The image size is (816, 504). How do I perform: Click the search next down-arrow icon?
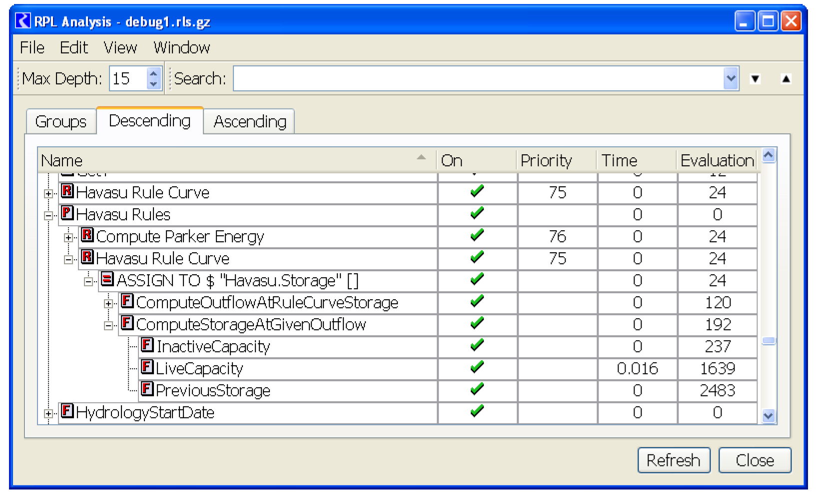coord(755,79)
